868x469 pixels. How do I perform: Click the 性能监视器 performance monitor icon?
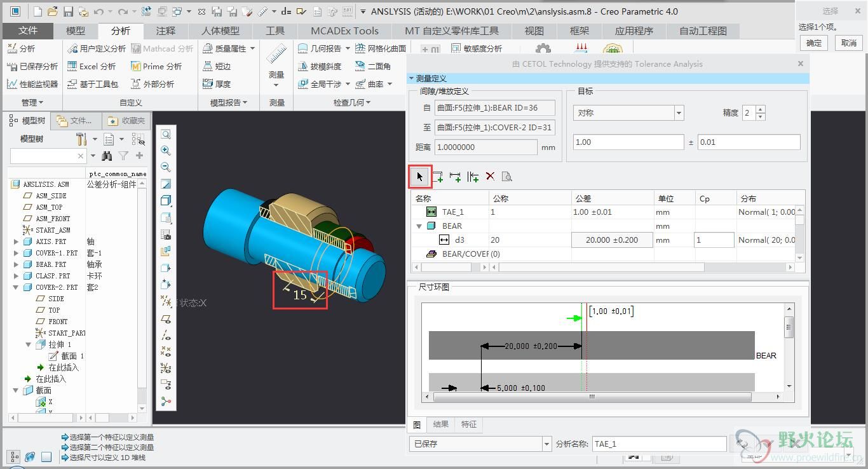pyautogui.click(x=12, y=84)
